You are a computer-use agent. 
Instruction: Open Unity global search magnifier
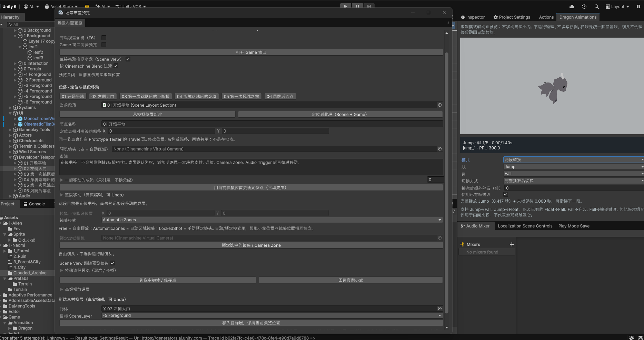[x=596, y=7]
